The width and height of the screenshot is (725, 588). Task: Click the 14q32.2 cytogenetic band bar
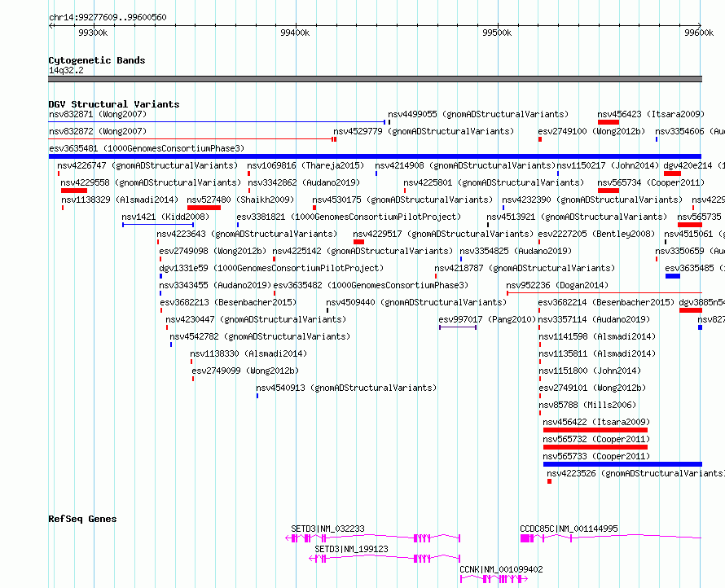tap(375, 79)
